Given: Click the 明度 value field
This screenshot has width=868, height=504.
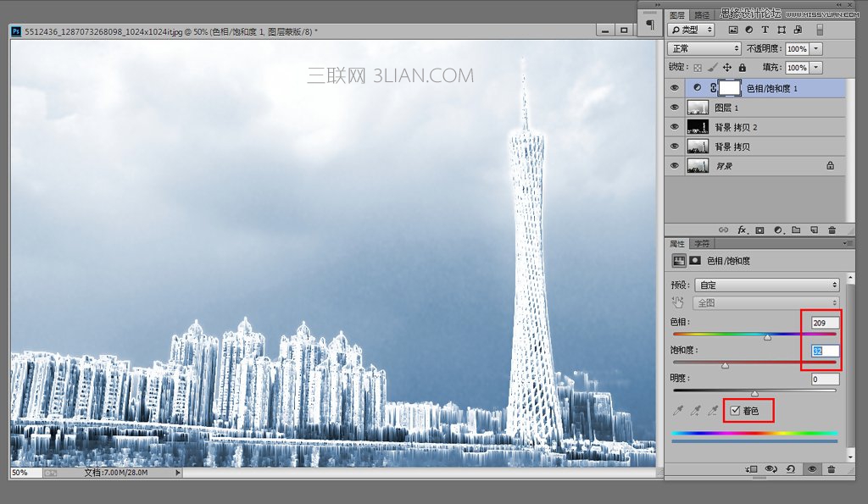Looking at the screenshot, I should [825, 379].
